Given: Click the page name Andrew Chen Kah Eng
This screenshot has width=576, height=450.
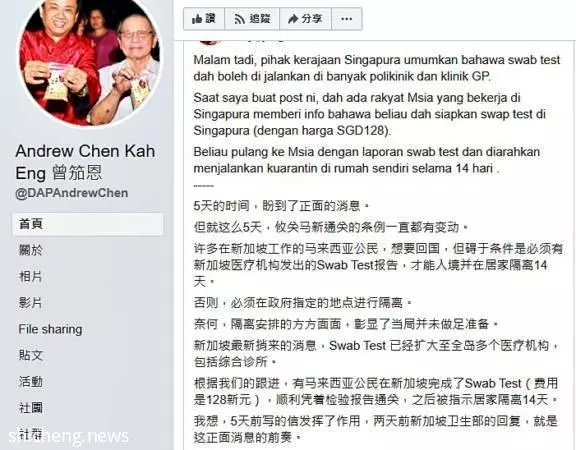Looking at the screenshot, I should 85,162.
